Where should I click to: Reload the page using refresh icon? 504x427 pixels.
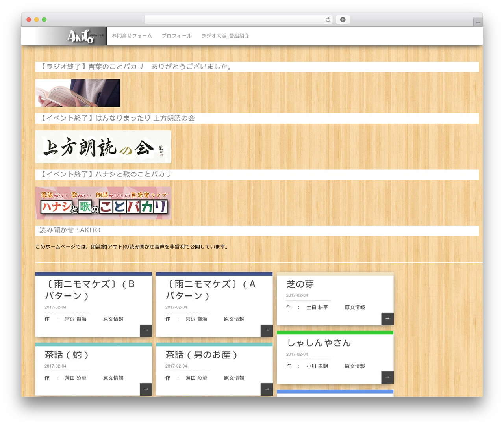click(328, 20)
